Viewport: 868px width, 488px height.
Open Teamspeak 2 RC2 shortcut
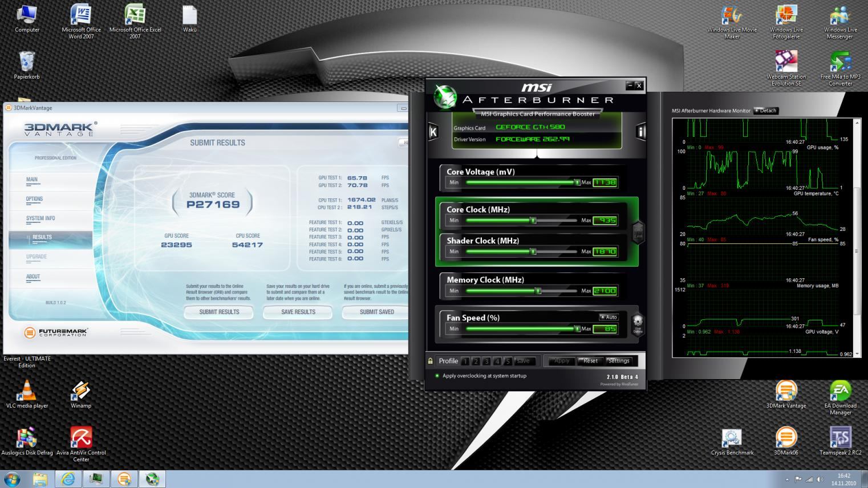(x=840, y=442)
